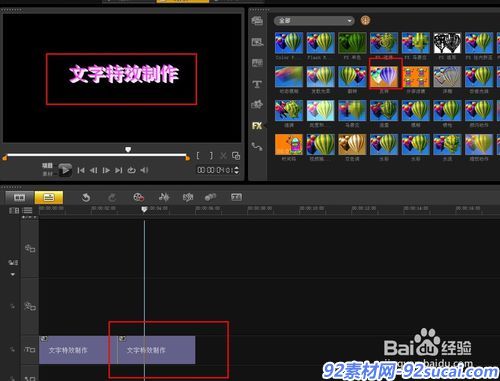
Task: Open the Sound Mixer icon
Action: point(164,197)
